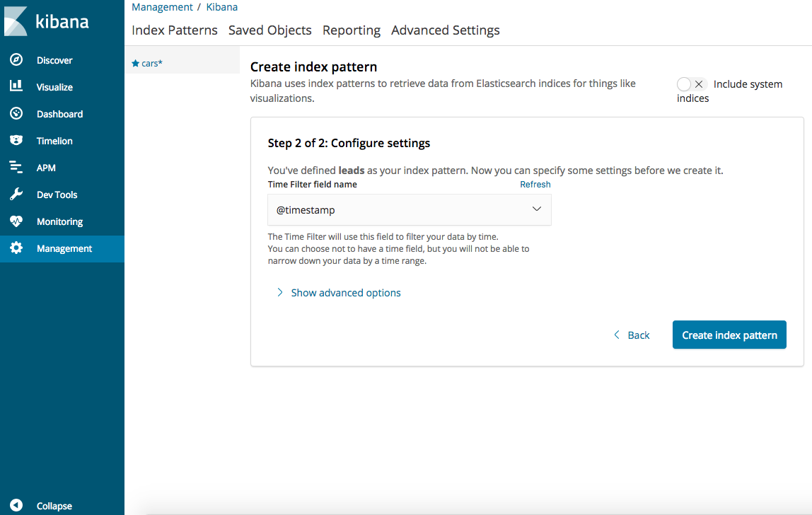Select Monitoring label in the sidebar
The height and width of the screenshot is (515, 812).
point(59,221)
